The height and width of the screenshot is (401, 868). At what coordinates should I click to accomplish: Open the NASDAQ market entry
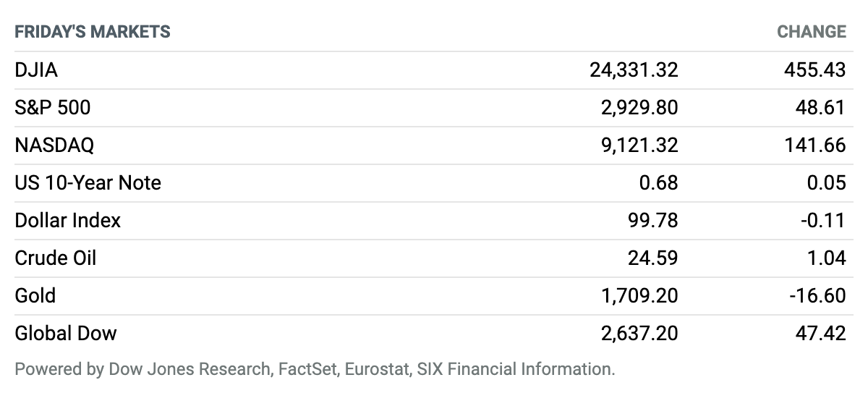point(54,145)
